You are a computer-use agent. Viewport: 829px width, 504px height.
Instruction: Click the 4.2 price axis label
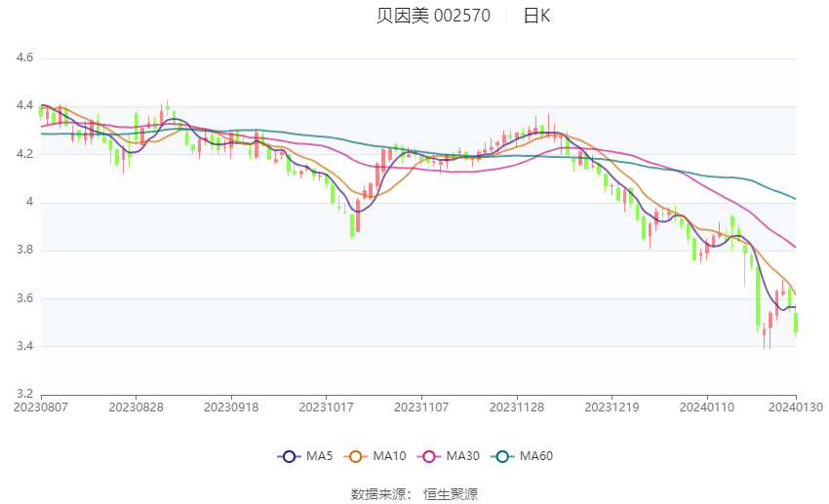click(x=24, y=154)
